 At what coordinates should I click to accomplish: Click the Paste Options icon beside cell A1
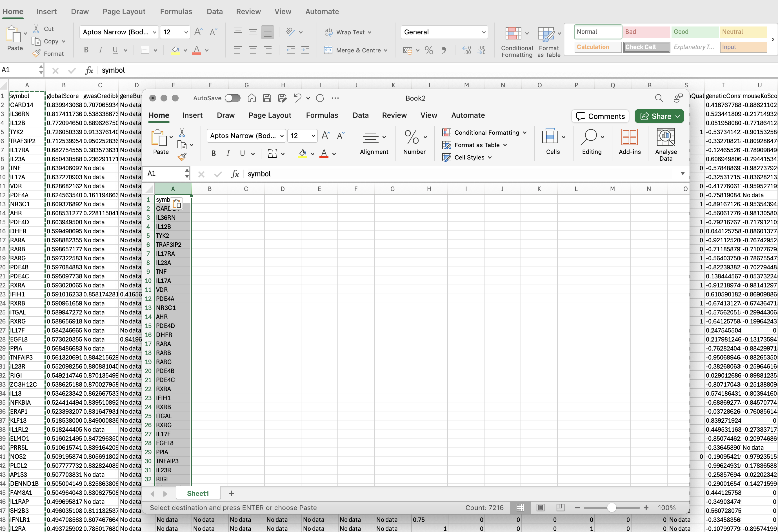(177, 203)
